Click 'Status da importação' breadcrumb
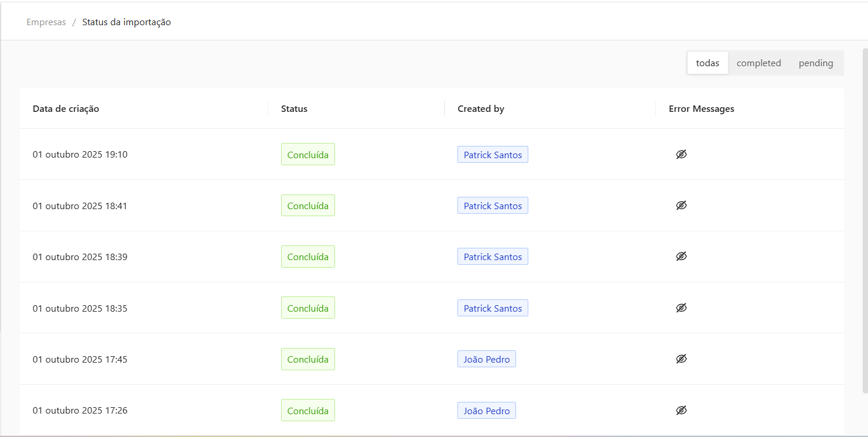Screen dimensions: 868x437 click(x=127, y=22)
